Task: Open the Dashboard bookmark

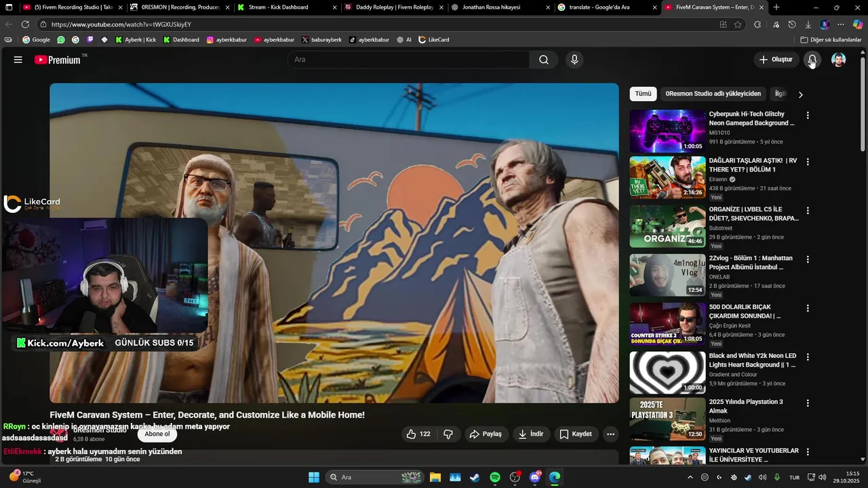Action: tap(181, 40)
